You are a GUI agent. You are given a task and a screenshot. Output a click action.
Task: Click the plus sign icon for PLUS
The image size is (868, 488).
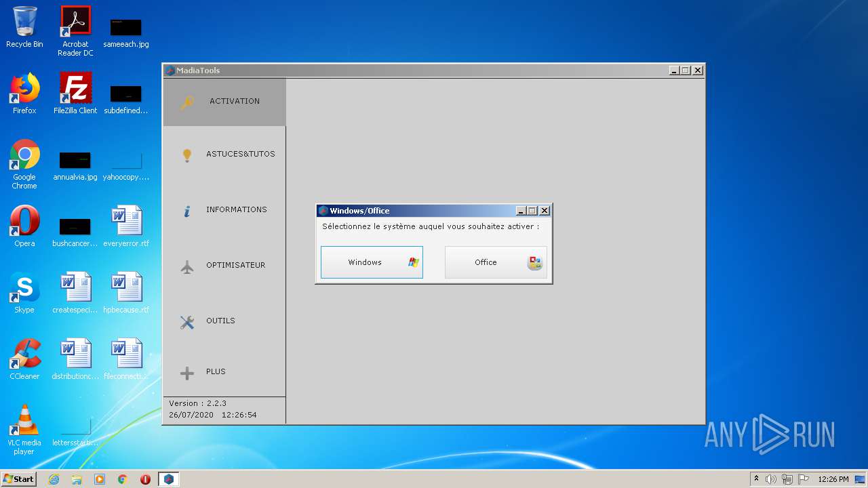pyautogui.click(x=187, y=373)
